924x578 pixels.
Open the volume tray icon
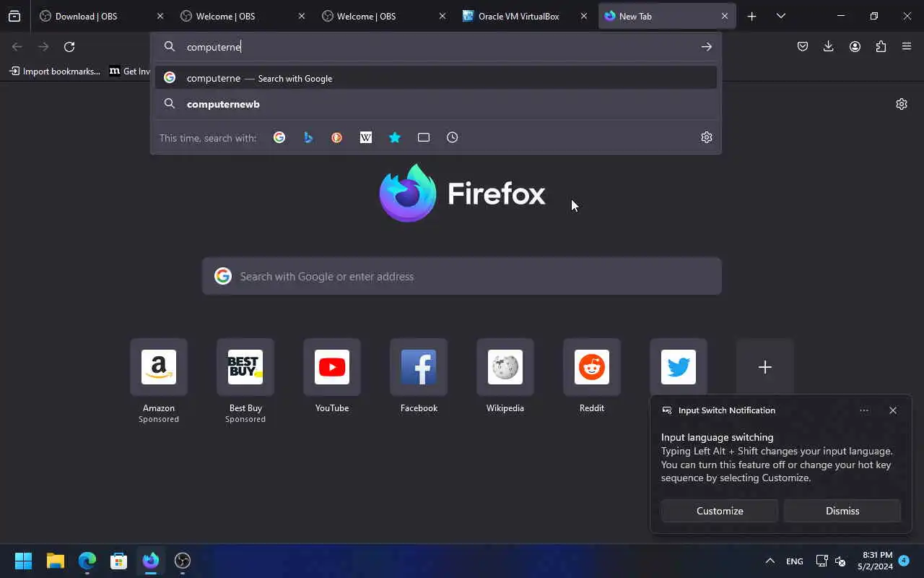[x=840, y=561]
